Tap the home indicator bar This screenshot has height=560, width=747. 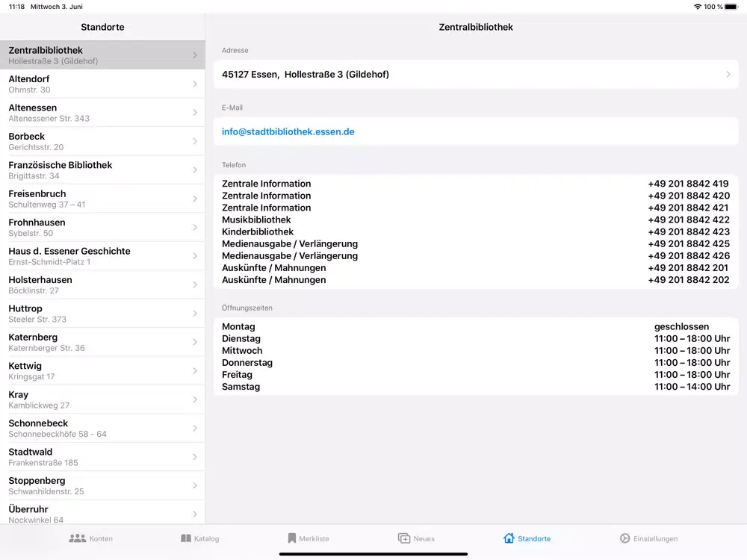coord(373,554)
